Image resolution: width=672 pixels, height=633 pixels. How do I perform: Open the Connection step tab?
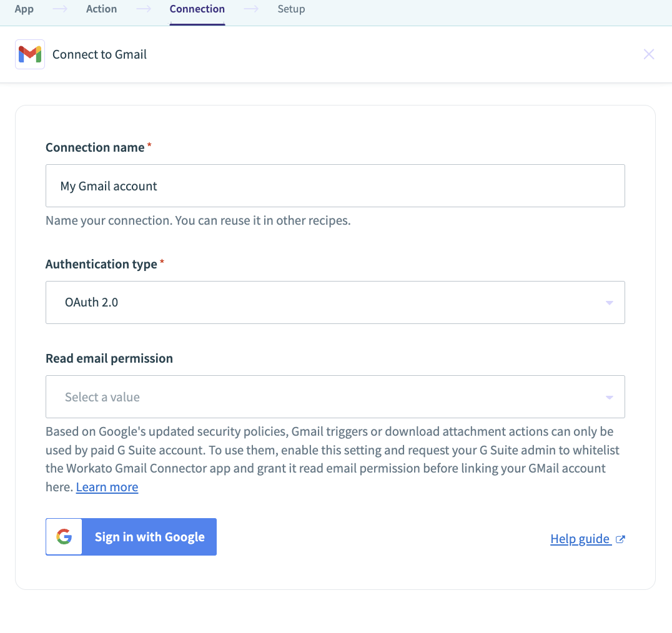(197, 9)
